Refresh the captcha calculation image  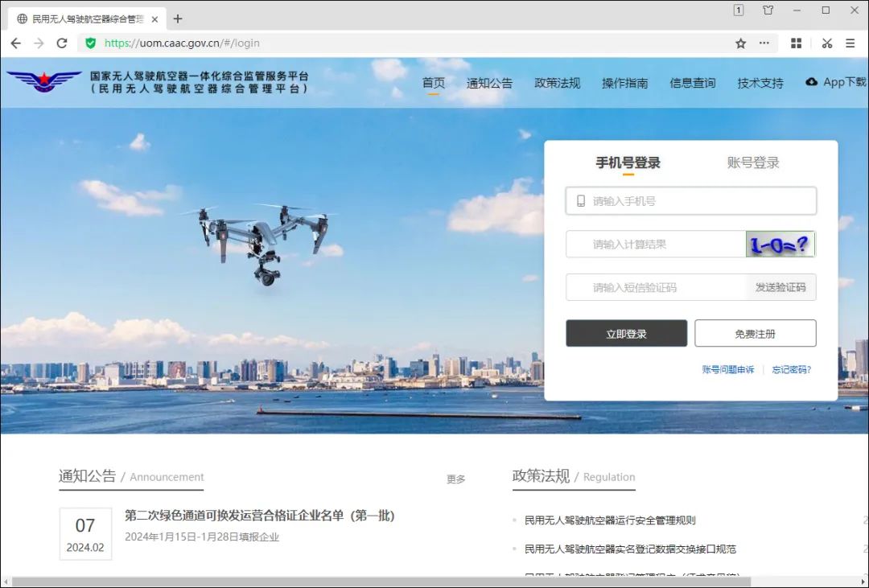pos(780,245)
